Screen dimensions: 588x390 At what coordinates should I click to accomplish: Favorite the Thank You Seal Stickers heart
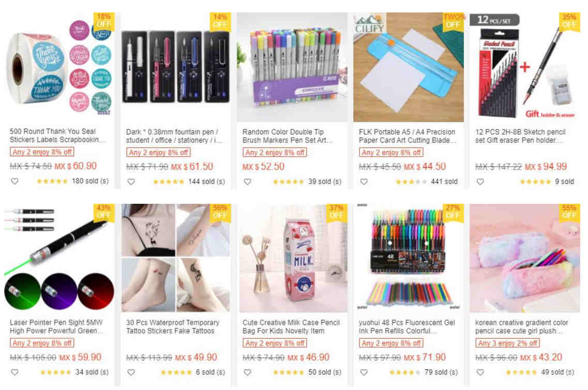point(14,181)
